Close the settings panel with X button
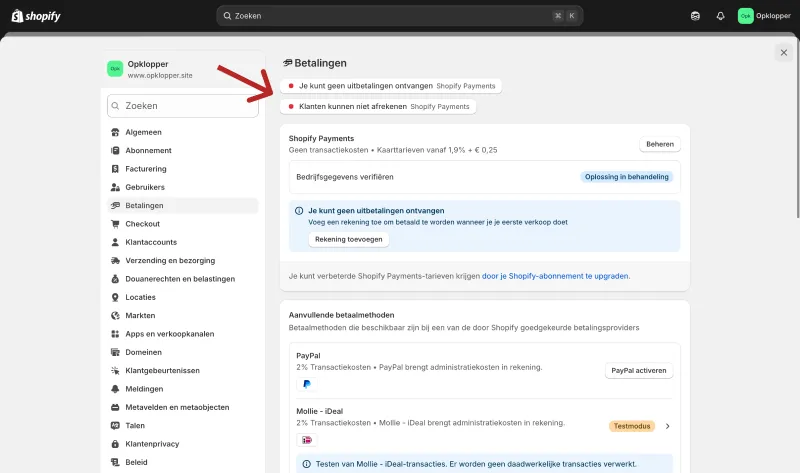This screenshot has height=473, width=800. (783, 53)
